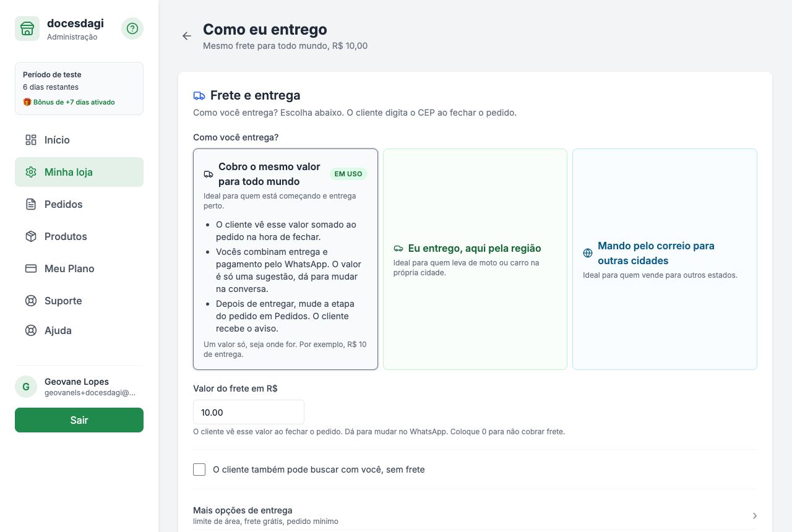Click the Geovane Lopes user name
Screen dimensions: 792x532
click(x=77, y=382)
